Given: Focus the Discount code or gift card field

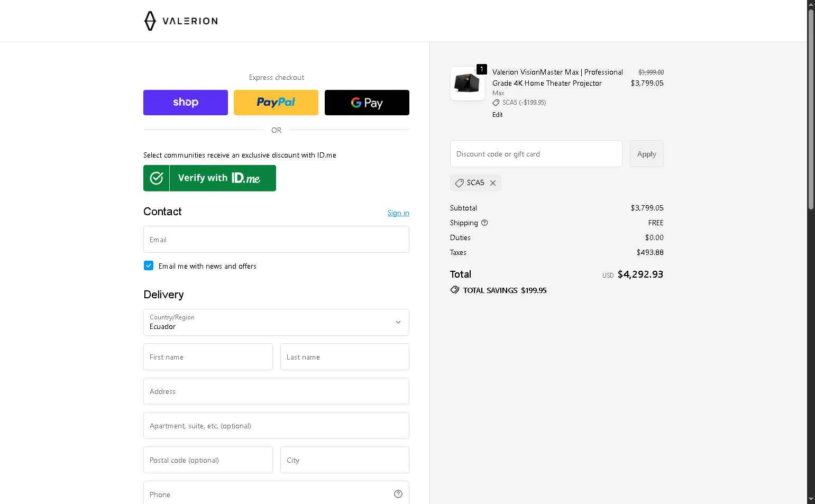Looking at the screenshot, I should pyautogui.click(x=536, y=154).
